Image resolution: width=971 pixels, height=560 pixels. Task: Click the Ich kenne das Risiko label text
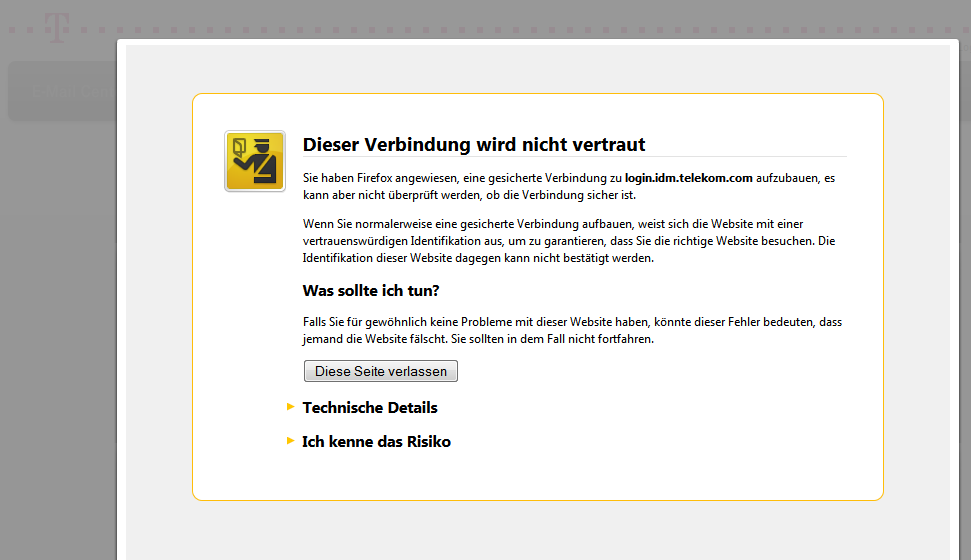377,442
